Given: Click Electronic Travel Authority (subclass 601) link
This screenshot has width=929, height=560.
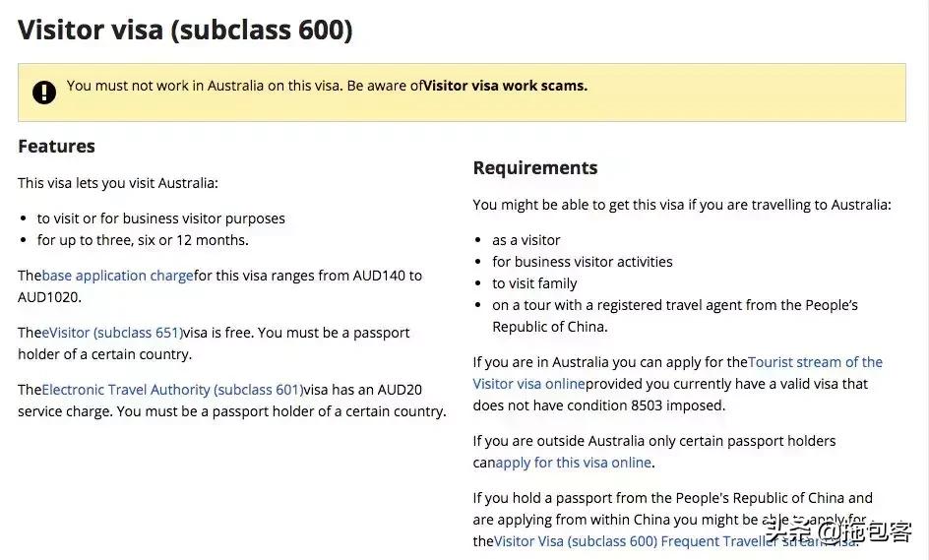Looking at the screenshot, I should click(x=171, y=390).
